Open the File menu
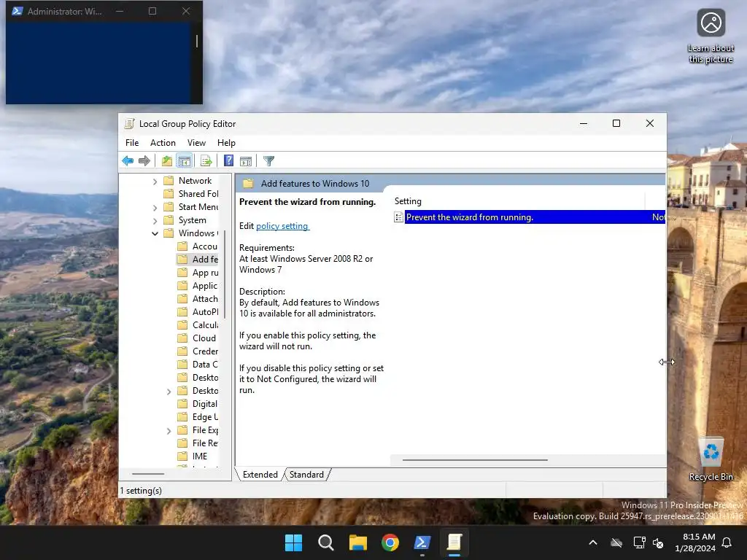747x560 pixels. (132, 143)
